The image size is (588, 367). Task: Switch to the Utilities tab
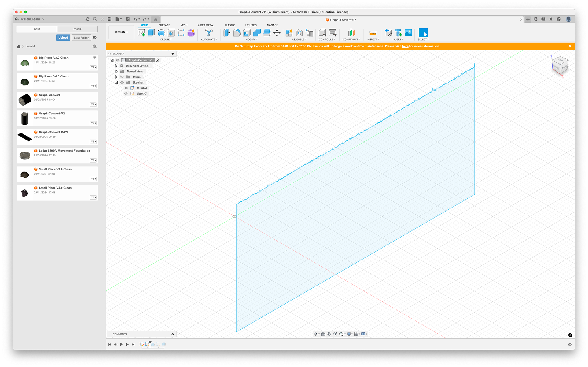pyautogui.click(x=251, y=25)
